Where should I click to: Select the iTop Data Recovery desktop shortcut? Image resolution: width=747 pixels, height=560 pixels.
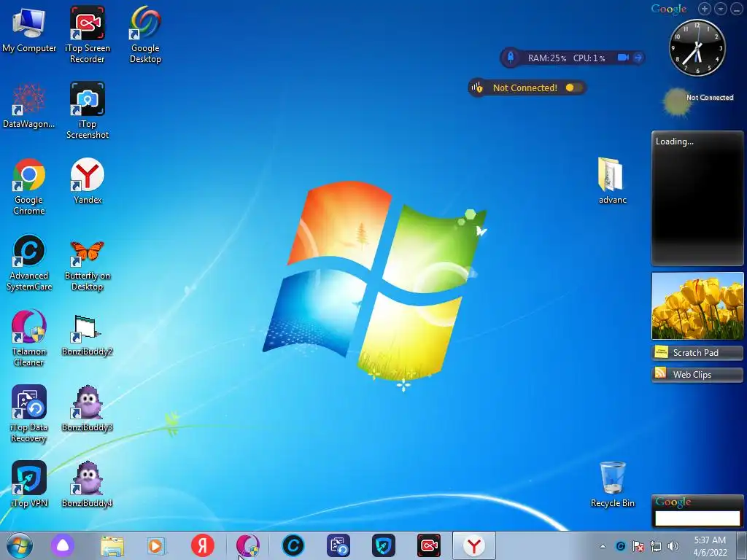pyautogui.click(x=28, y=414)
